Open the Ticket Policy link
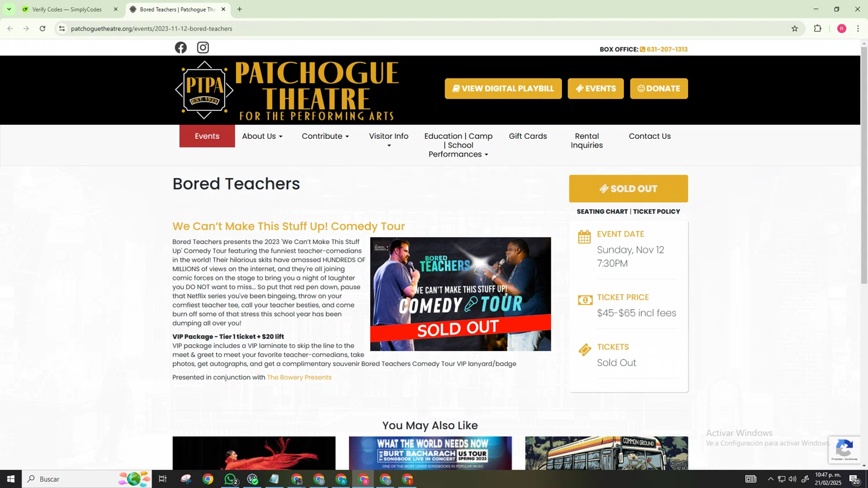868x488 pixels. tap(656, 212)
